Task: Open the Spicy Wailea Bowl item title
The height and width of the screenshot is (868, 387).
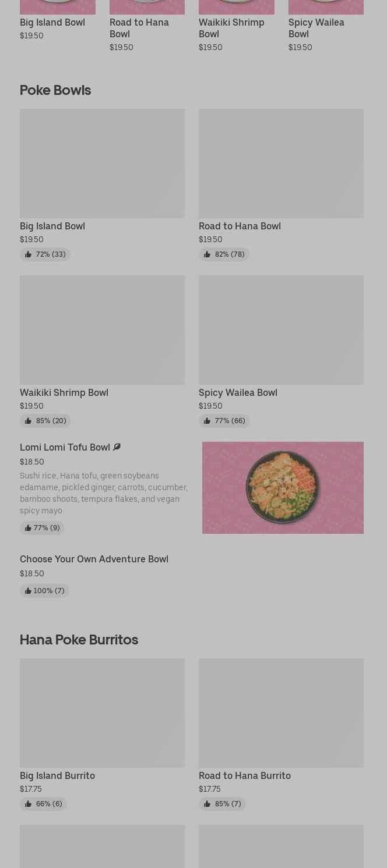Action: (x=238, y=392)
